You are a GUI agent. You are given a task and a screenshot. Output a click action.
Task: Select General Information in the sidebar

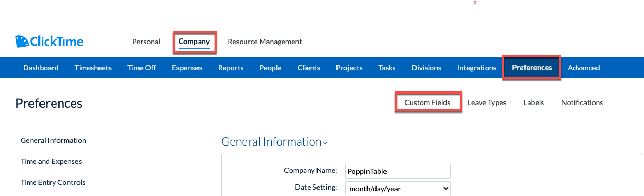(x=53, y=140)
